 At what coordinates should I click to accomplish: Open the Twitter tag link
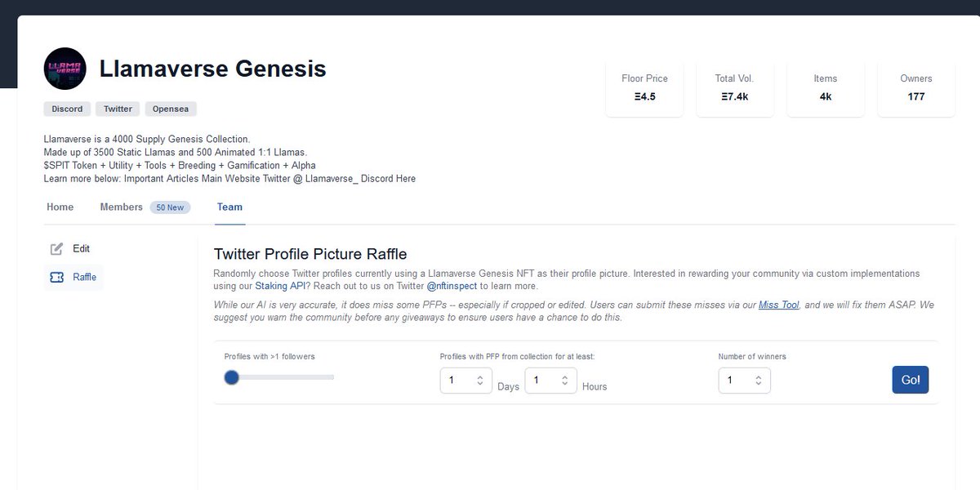[118, 109]
